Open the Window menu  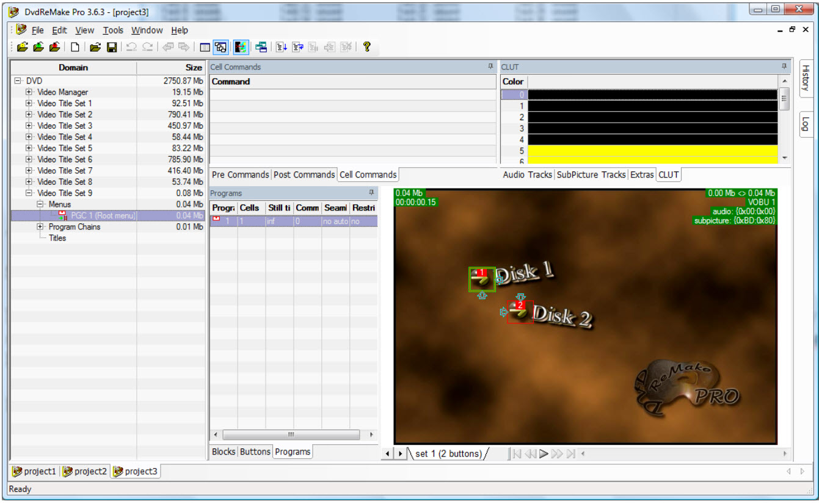pos(147,30)
